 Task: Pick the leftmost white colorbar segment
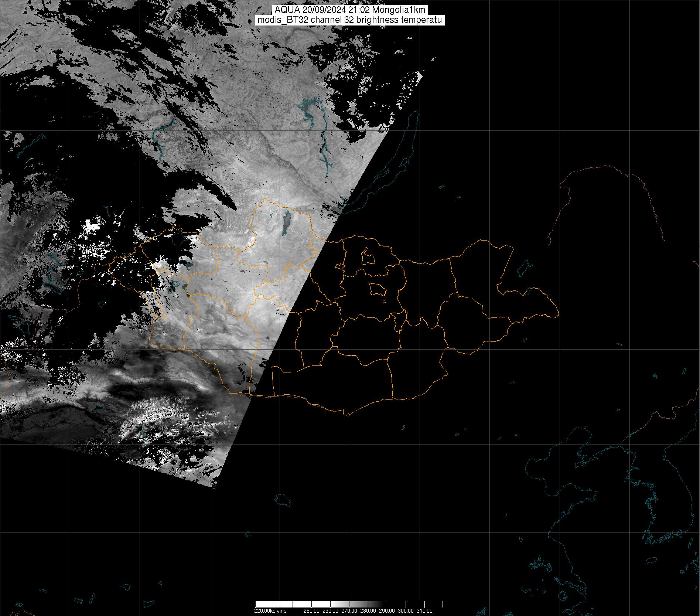point(264,604)
